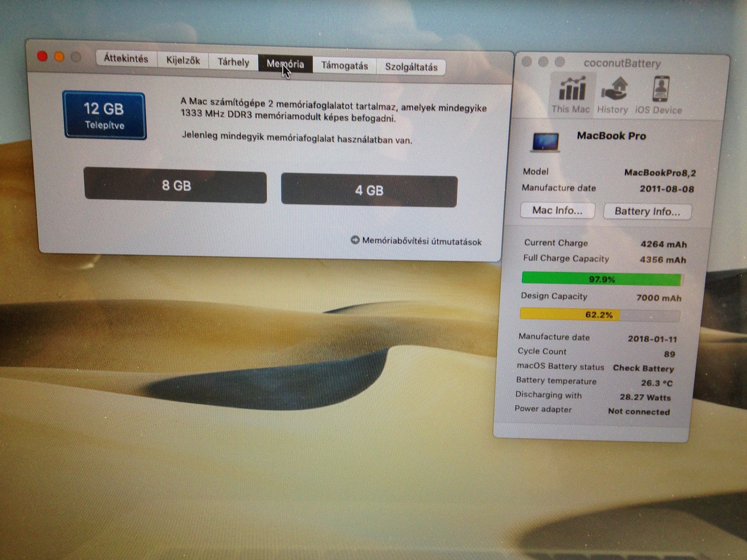Select the Memória tab
The height and width of the screenshot is (560, 747).
[285, 64]
